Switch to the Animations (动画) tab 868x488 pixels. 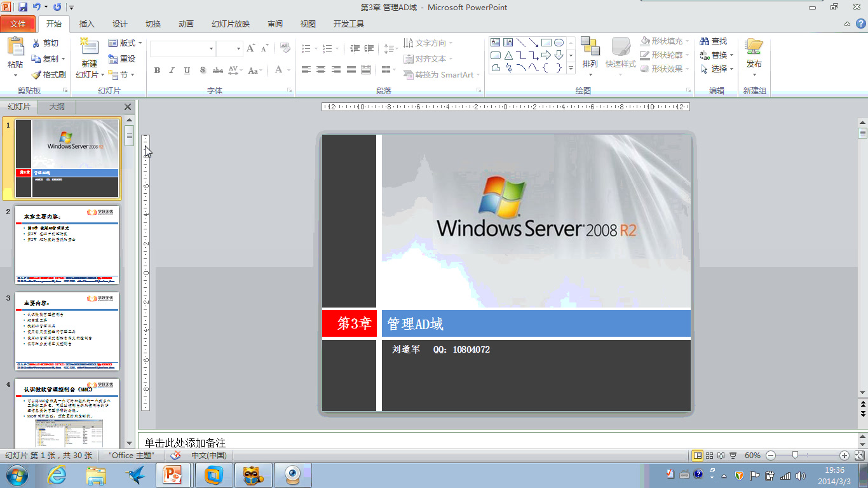click(186, 24)
